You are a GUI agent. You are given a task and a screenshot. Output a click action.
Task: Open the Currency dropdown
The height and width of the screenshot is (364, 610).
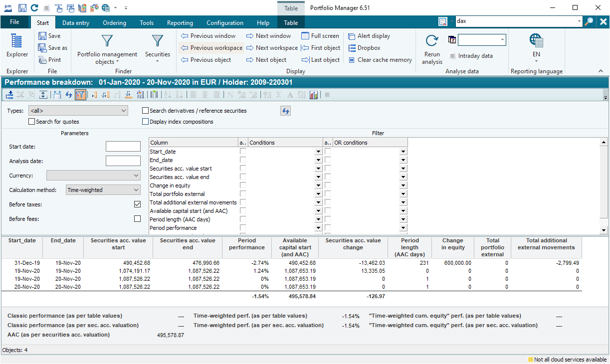(93, 176)
